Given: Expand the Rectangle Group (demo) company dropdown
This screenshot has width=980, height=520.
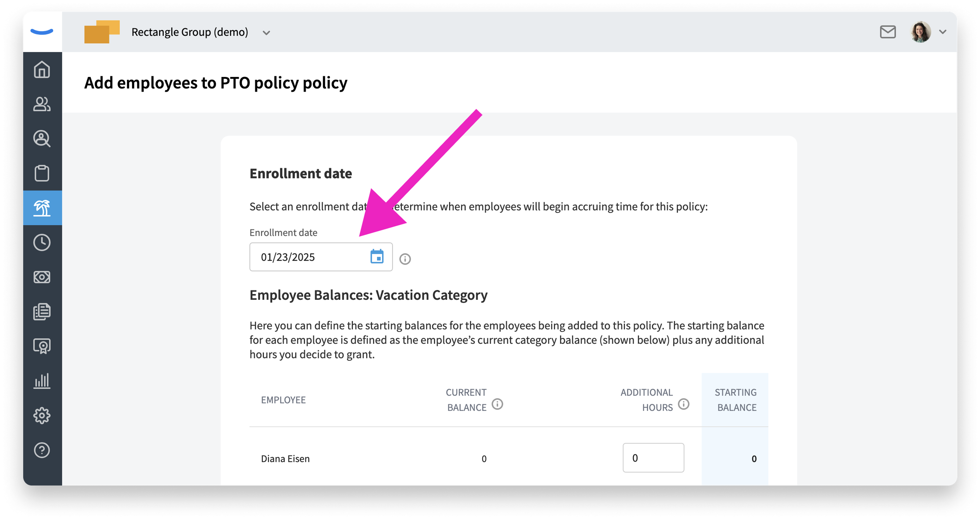Looking at the screenshot, I should pyautogui.click(x=266, y=33).
